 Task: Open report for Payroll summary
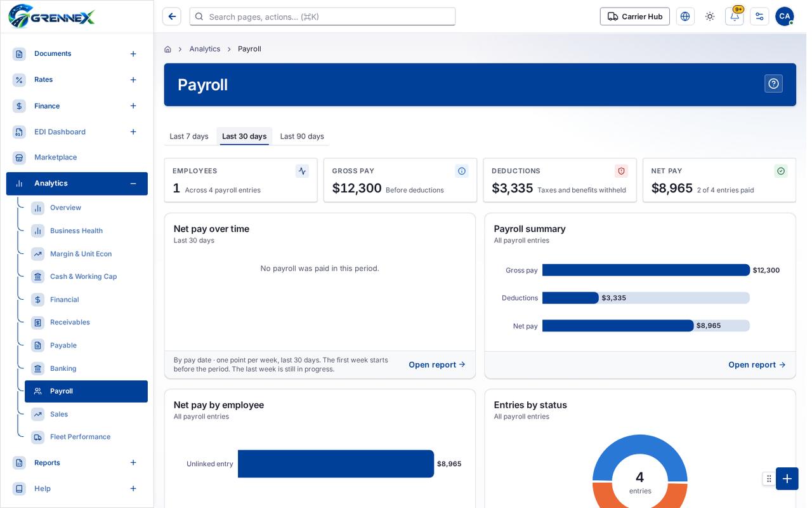[757, 364]
